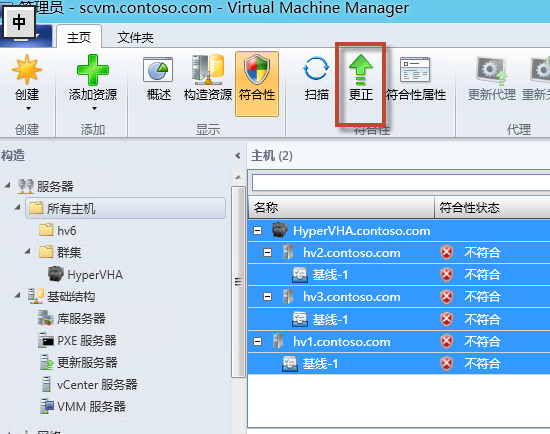Select the hv2.contoso.com host row
This screenshot has height=434, width=550.
pos(399,253)
